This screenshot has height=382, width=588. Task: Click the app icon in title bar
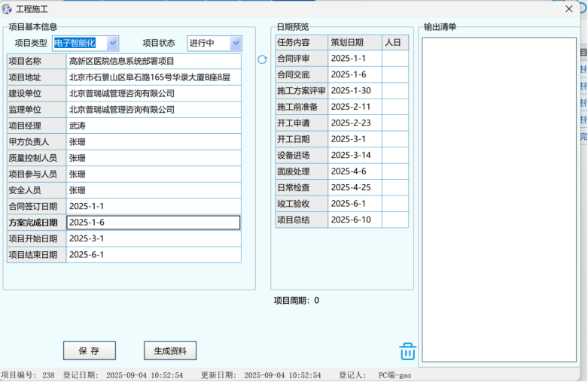pyautogui.click(x=7, y=9)
